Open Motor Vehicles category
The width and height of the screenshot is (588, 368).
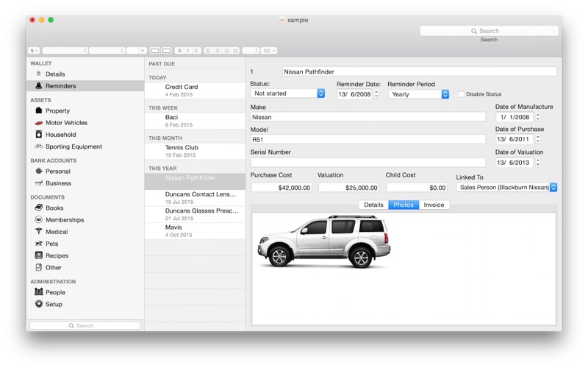tap(66, 123)
